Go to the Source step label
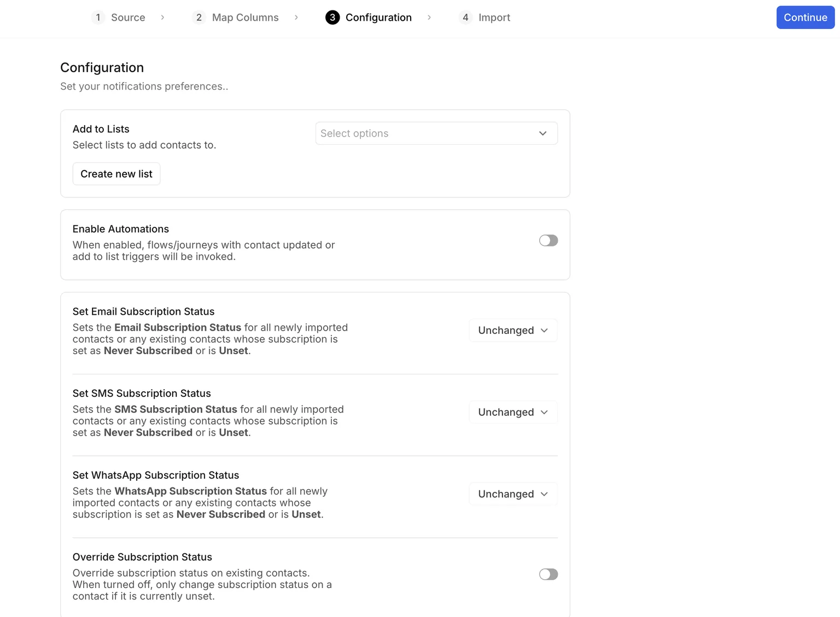The image size is (840, 617). [128, 17]
